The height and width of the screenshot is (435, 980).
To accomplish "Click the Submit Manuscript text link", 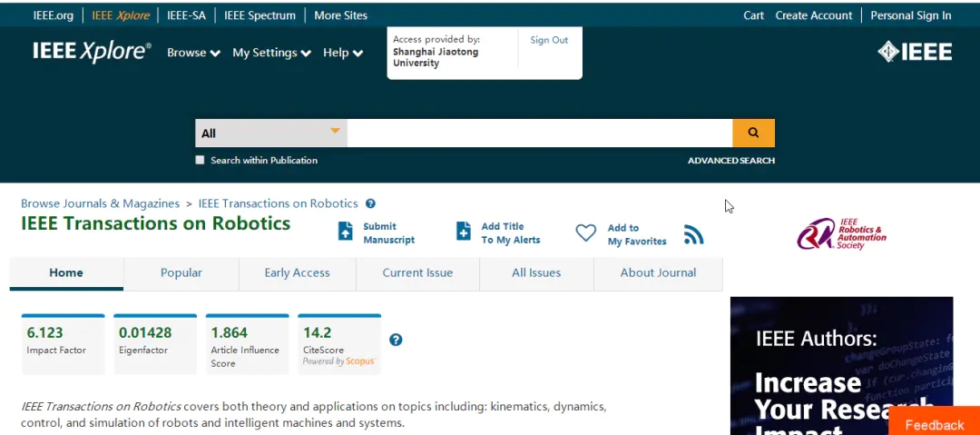I will [388, 232].
